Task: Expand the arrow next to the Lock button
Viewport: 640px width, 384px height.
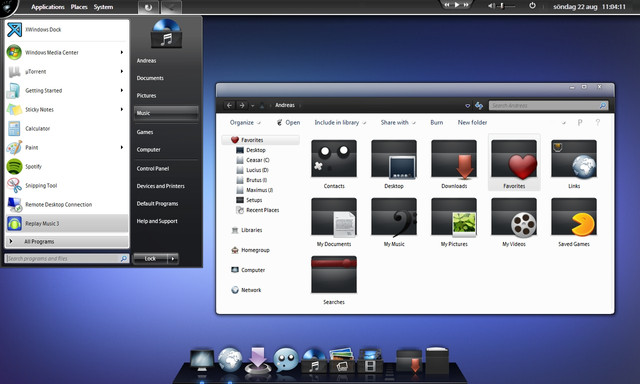Action: 173,258
